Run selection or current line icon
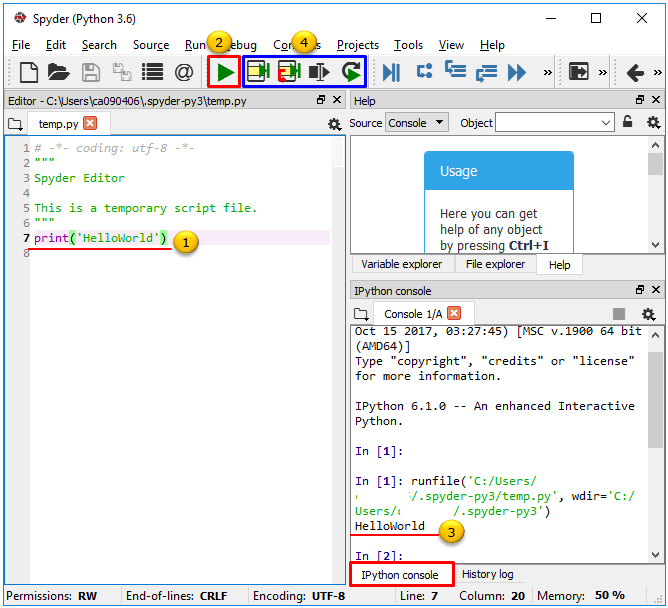Image resolution: width=668 pixels, height=608 pixels. 319,72
